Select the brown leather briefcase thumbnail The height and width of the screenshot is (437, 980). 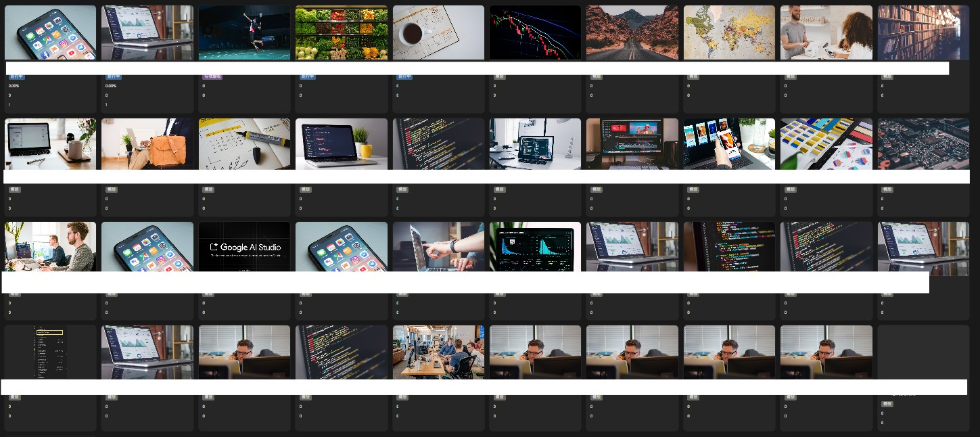tap(147, 144)
